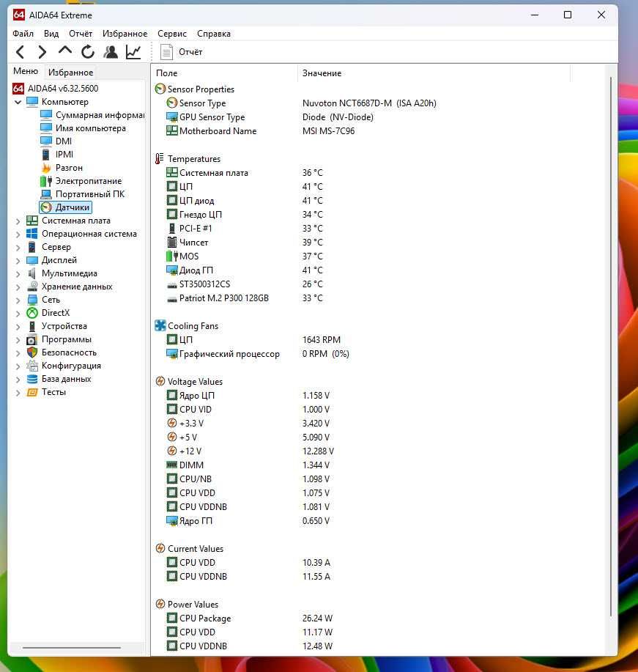Open the Вид menu

point(51,34)
